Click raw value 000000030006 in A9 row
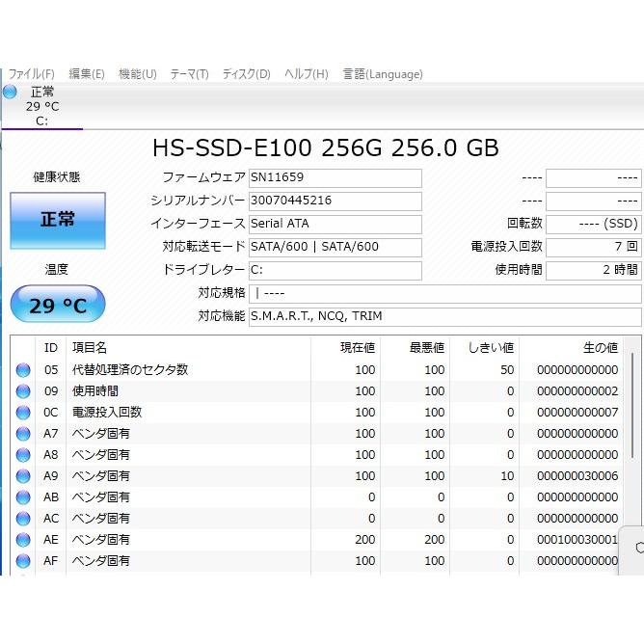 click(x=577, y=476)
